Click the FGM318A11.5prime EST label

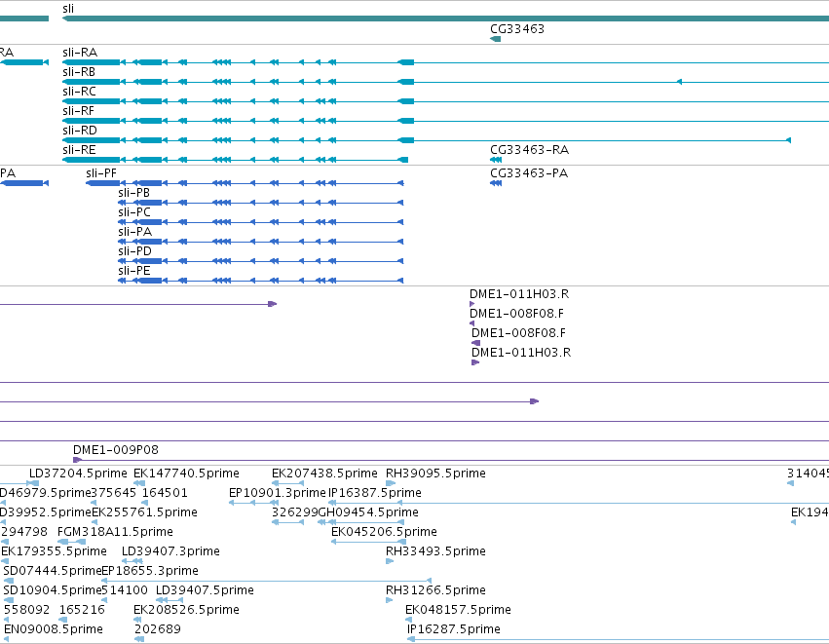point(115,532)
